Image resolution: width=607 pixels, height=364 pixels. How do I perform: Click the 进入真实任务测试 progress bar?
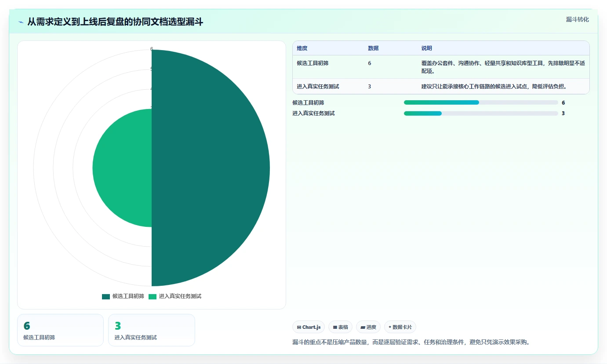[x=481, y=113]
